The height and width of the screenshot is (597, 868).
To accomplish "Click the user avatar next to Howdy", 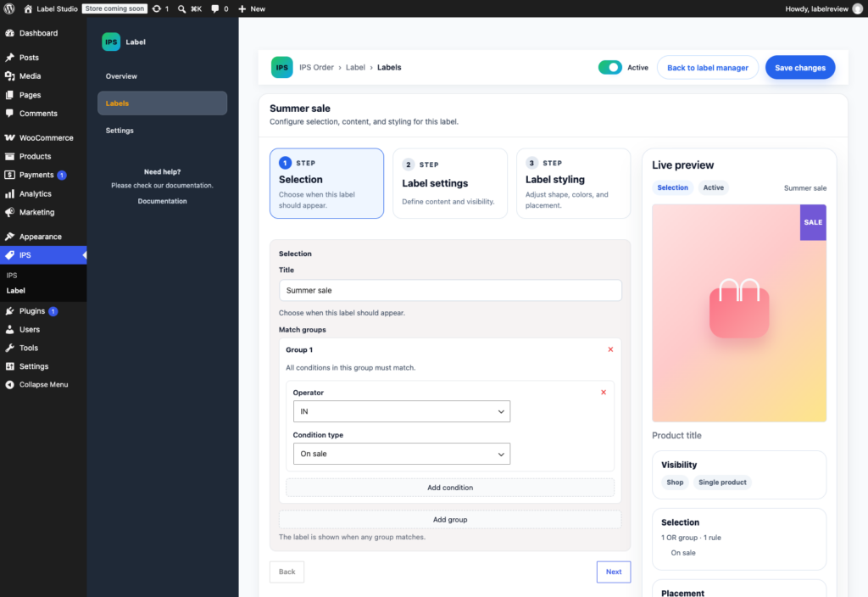I will pos(858,8).
